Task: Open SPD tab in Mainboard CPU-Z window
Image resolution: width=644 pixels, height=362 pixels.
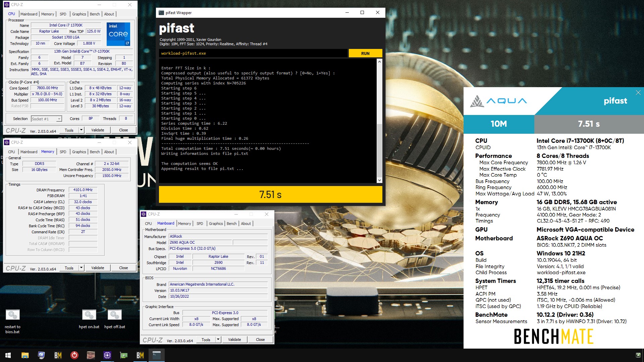Action: pyautogui.click(x=200, y=224)
